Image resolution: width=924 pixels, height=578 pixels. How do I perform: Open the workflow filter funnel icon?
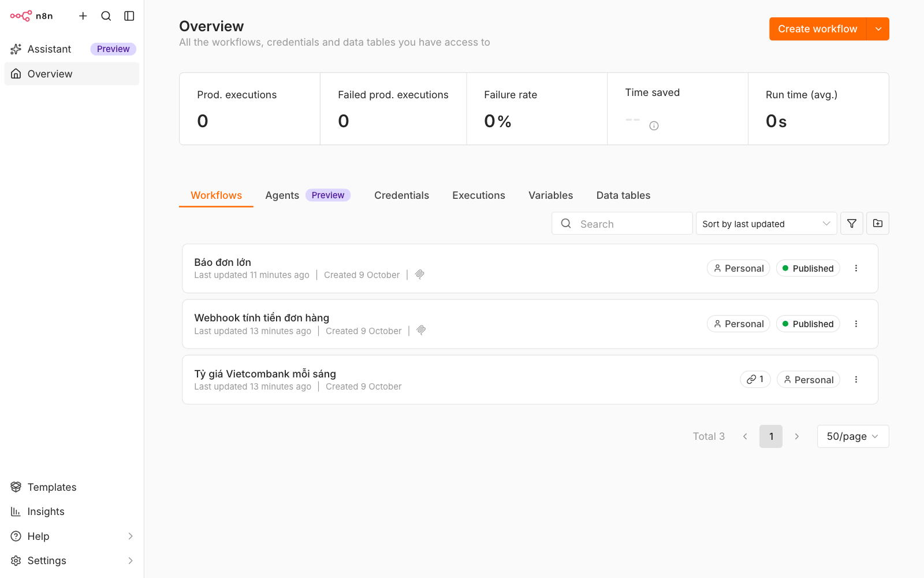coord(852,223)
